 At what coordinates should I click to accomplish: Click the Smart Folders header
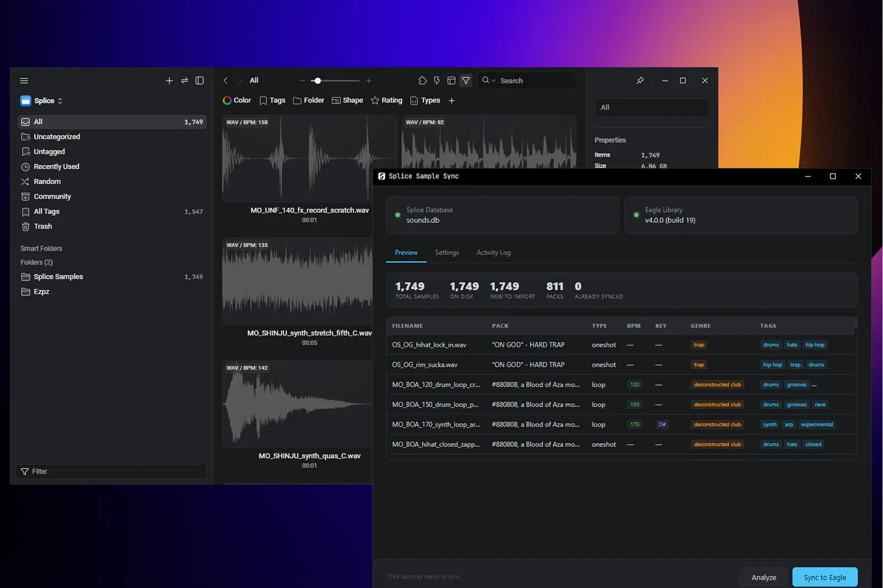tap(42, 248)
